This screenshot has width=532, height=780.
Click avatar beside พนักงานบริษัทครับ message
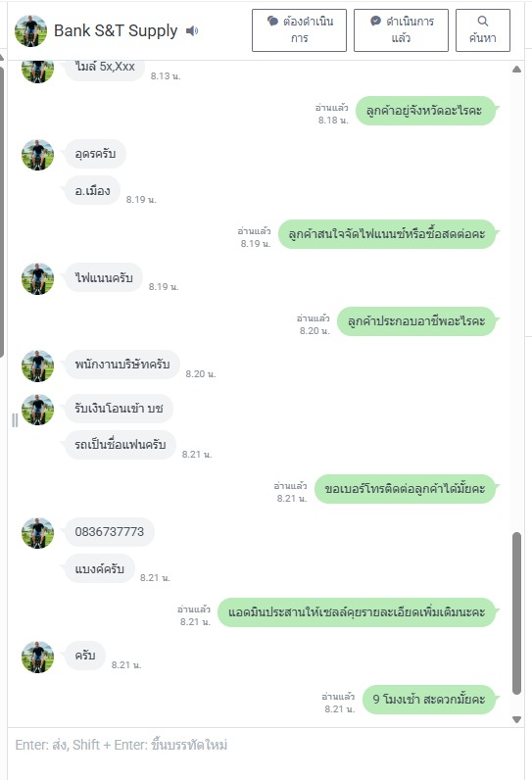point(38,366)
